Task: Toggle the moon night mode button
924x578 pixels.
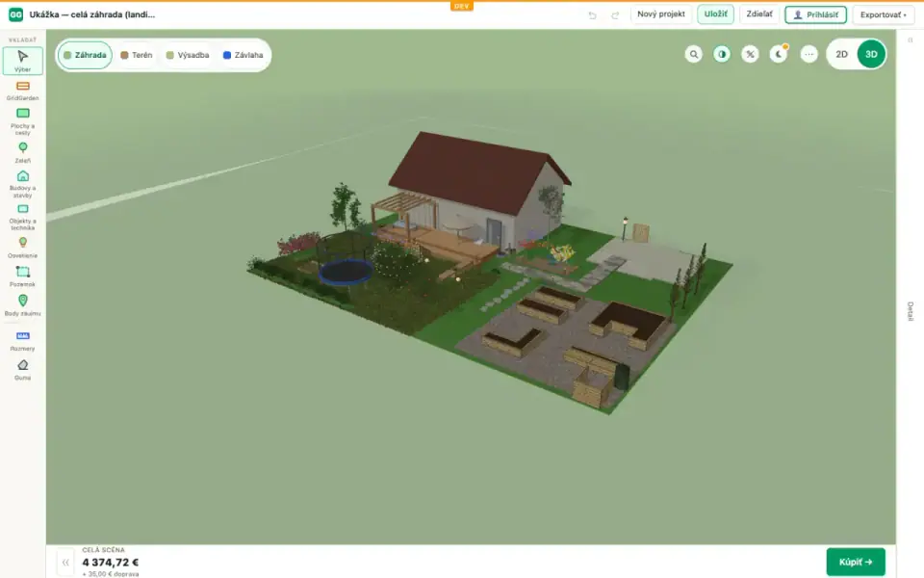Action: (x=779, y=54)
